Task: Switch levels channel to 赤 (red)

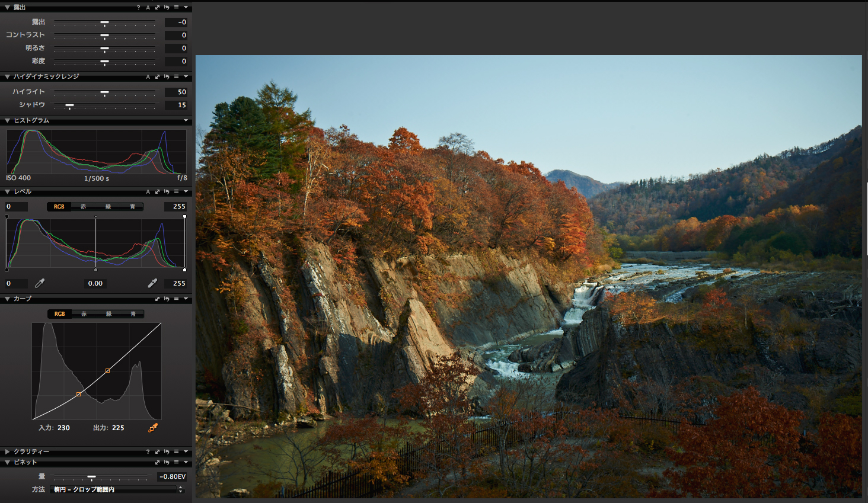Action: tap(84, 207)
